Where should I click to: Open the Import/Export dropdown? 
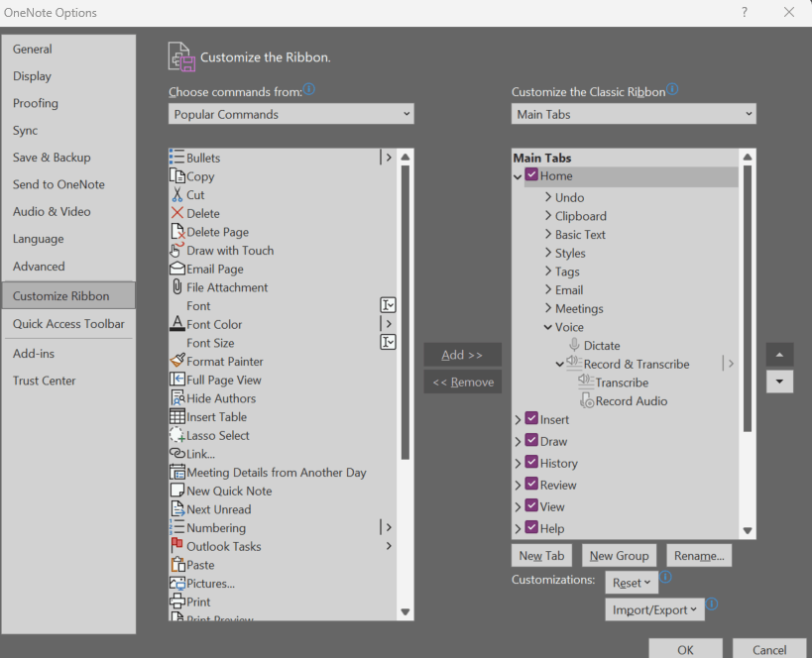point(654,609)
